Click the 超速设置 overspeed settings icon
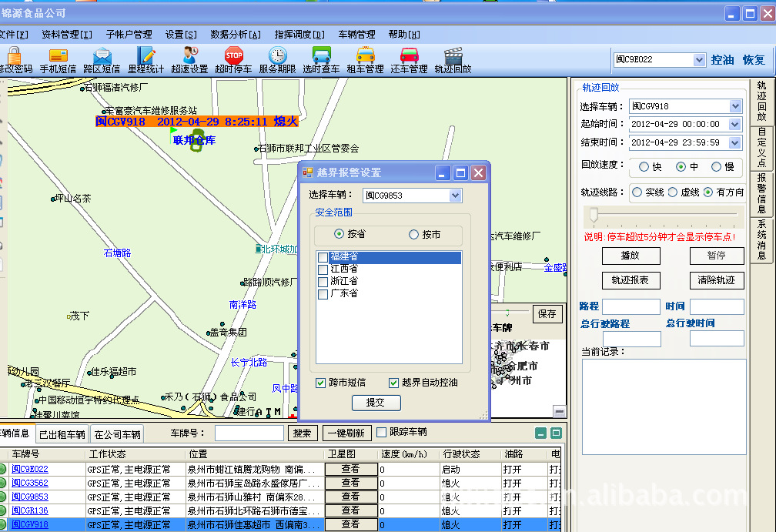This screenshot has height=532, width=776. point(189,56)
